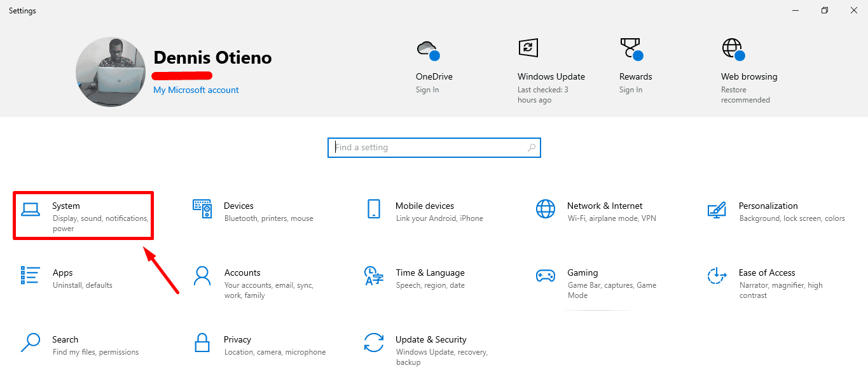
Task: Open Update & Security arrows icon
Action: point(374,343)
